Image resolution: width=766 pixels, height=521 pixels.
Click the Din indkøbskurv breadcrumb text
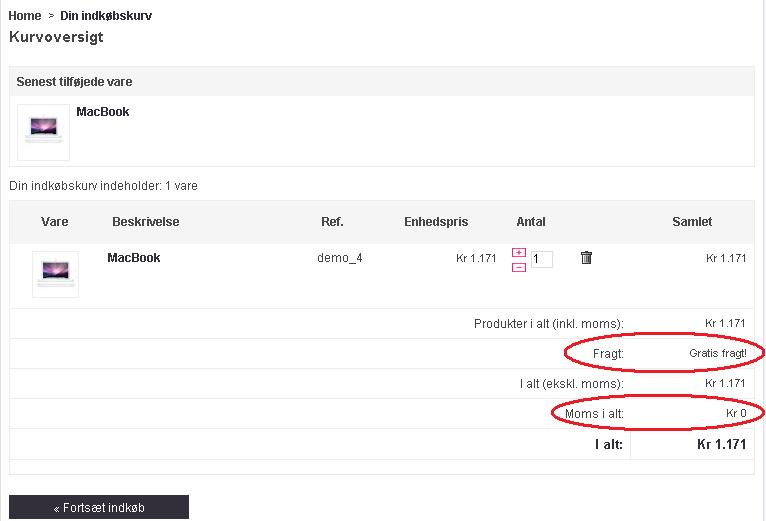[x=106, y=16]
